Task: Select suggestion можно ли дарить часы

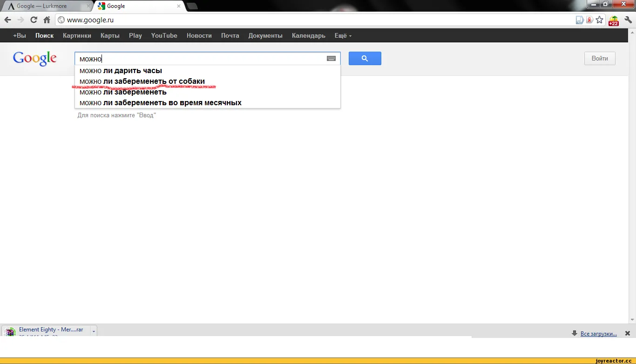Action: coord(208,71)
